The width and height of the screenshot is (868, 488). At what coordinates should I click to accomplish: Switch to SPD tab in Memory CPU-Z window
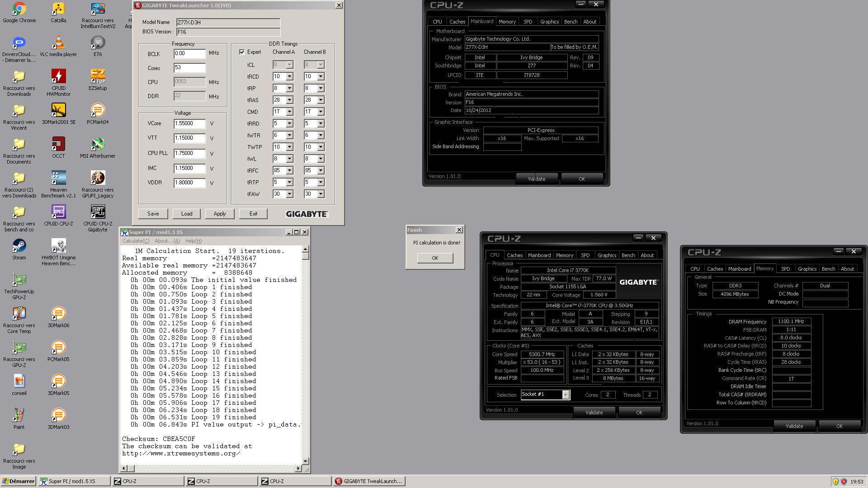point(785,269)
